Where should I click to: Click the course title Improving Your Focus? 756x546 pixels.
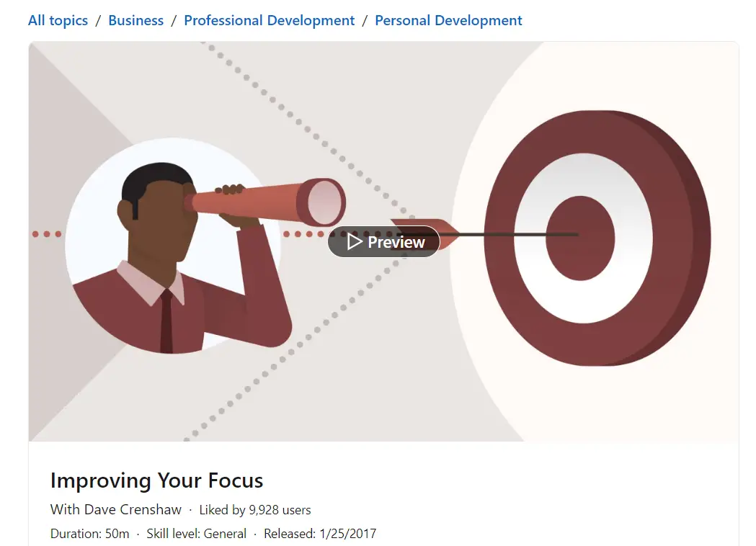[x=156, y=480]
